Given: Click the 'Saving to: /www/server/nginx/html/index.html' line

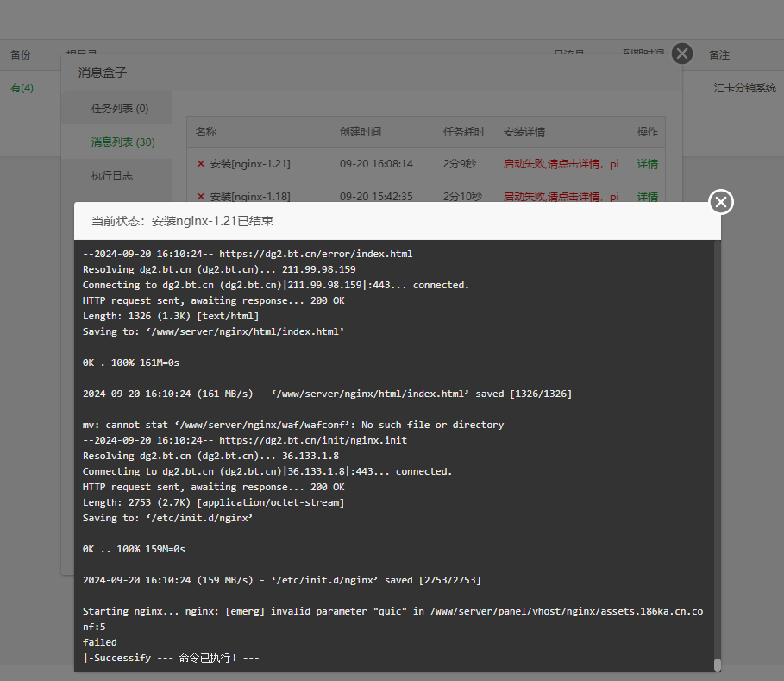Looking at the screenshot, I should (x=213, y=331).
